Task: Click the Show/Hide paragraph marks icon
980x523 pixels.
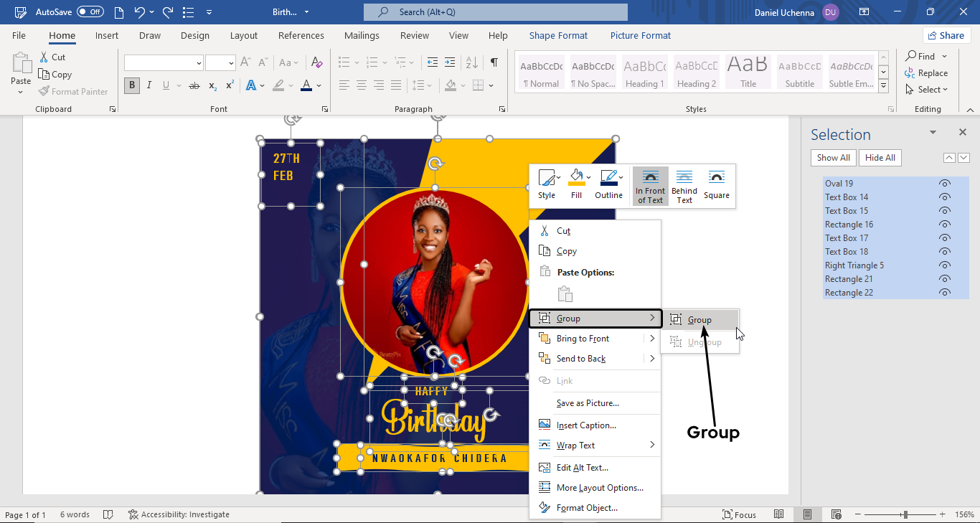Action: pyautogui.click(x=494, y=63)
